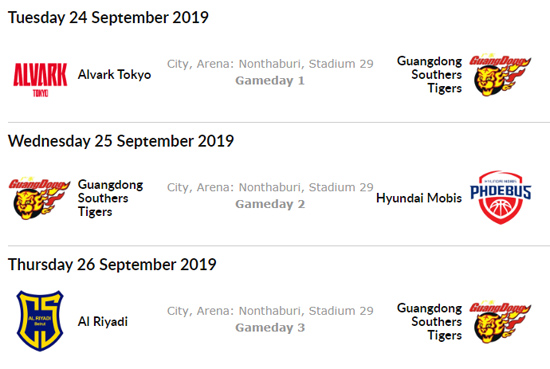Select the Wednesday 25 September 2019 heading

[121, 141]
